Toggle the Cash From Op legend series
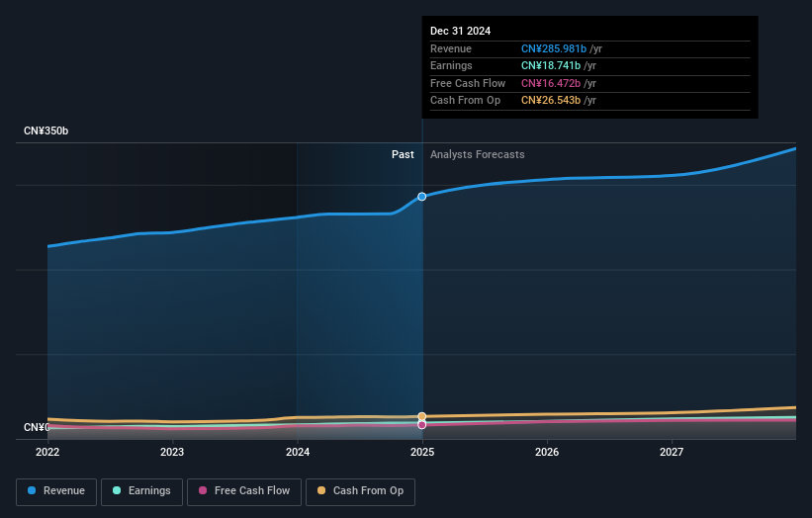The height and width of the screenshot is (518, 812). pos(360,491)
